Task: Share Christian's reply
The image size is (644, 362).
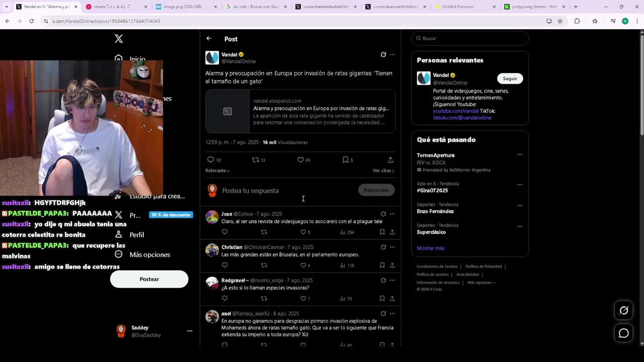Action: pos(392,265)
